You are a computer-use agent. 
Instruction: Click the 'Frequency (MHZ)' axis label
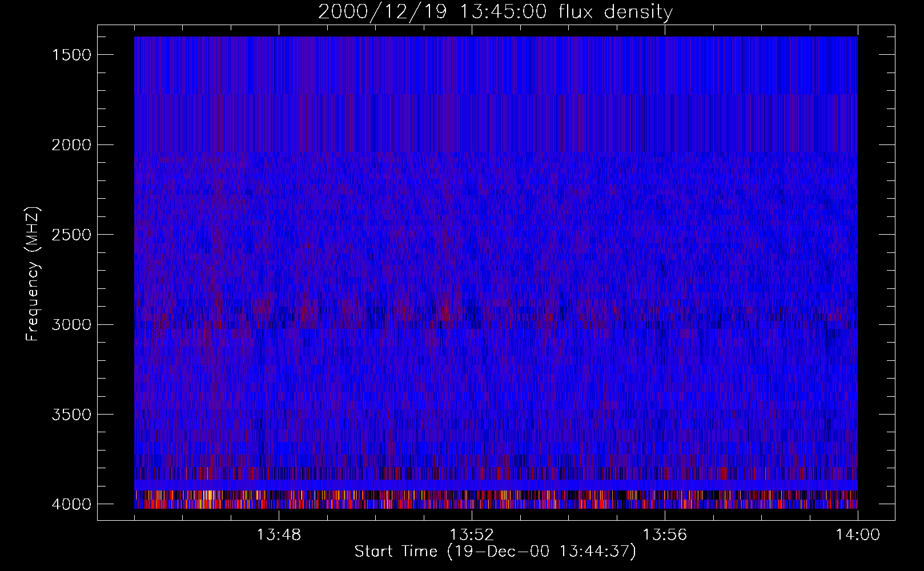(x=33, y=275)
